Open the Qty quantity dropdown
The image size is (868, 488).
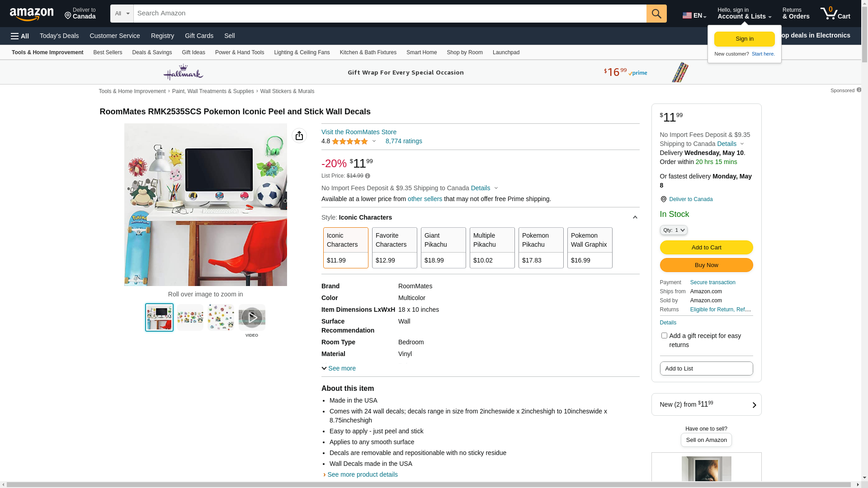click(673, 230)
